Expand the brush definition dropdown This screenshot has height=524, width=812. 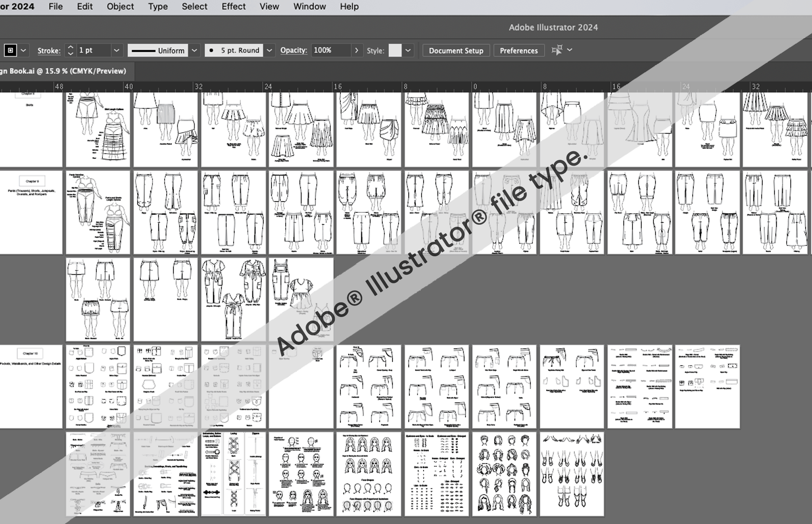click(x=269, y=50)
